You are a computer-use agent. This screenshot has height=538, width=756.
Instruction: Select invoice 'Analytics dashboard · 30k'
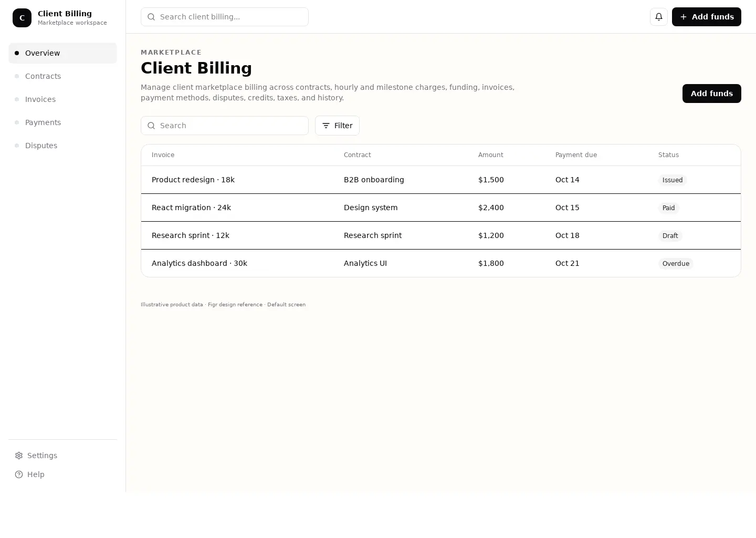pos(199,263)
